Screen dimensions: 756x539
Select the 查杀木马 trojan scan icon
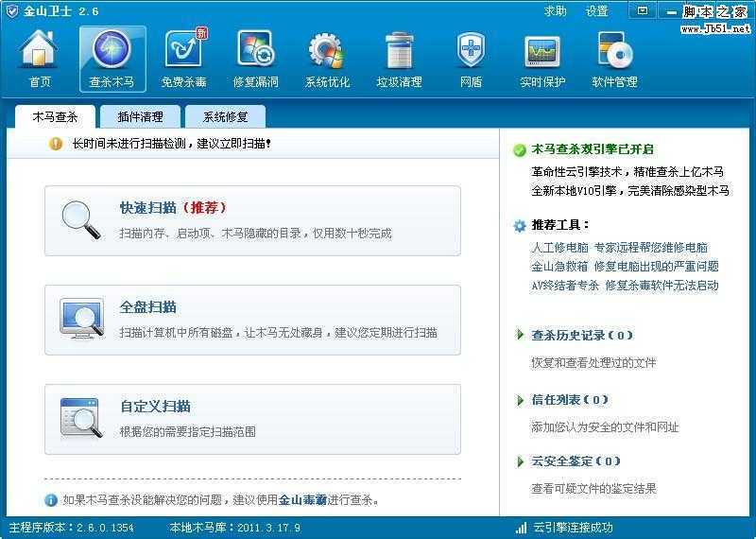tap(112, 59)
